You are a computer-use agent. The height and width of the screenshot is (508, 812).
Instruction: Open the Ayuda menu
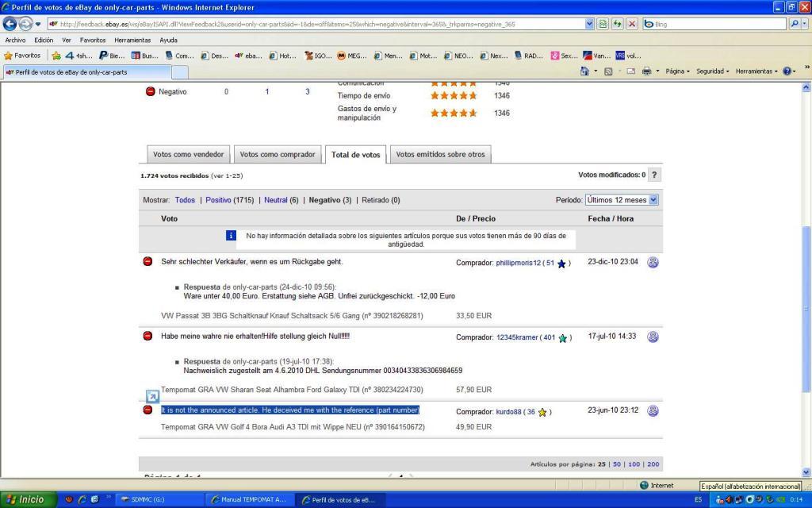tap(168, 40)
